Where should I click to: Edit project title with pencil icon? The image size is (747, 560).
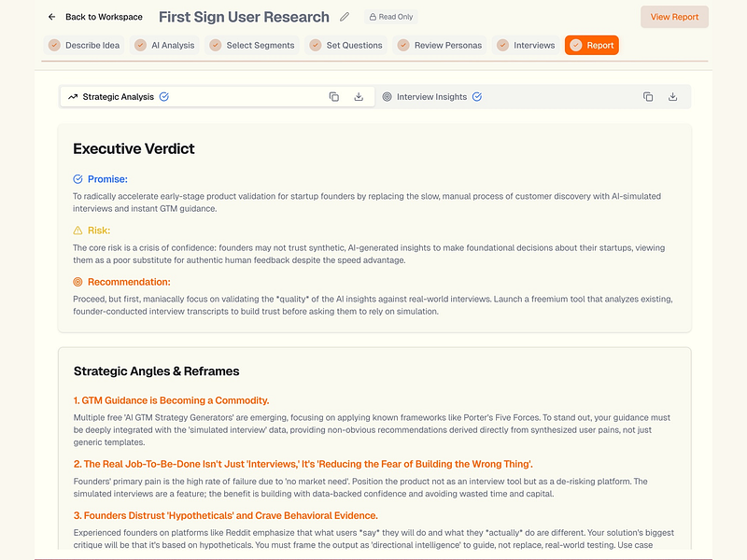[345, 17]
